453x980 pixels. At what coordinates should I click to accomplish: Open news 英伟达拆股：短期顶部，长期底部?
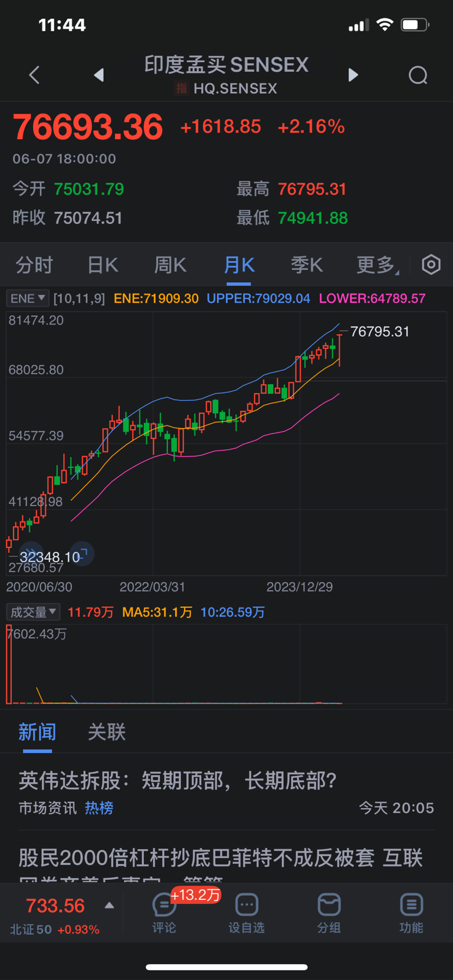178,780
